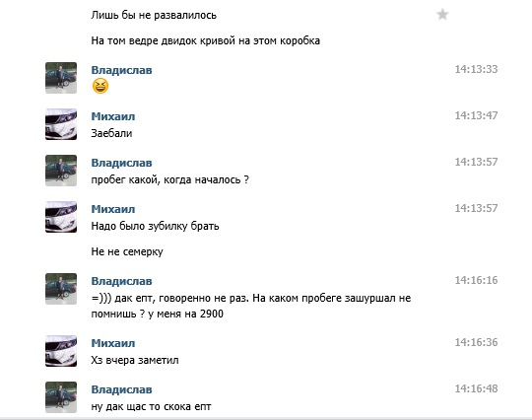Open Михаил's avatar at 14:13:57 message
Screen dimensions: 532x420
61,217
